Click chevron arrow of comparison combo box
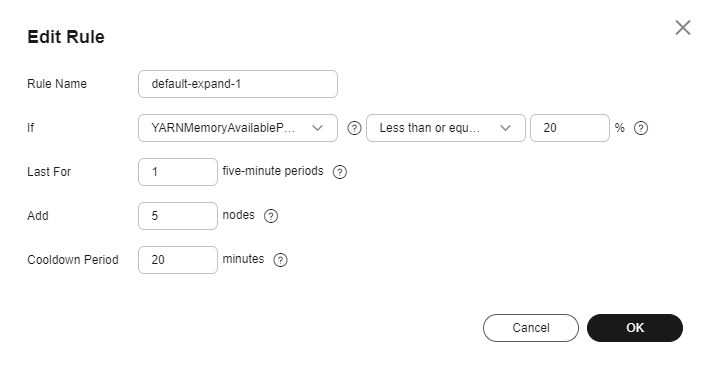 505,128
